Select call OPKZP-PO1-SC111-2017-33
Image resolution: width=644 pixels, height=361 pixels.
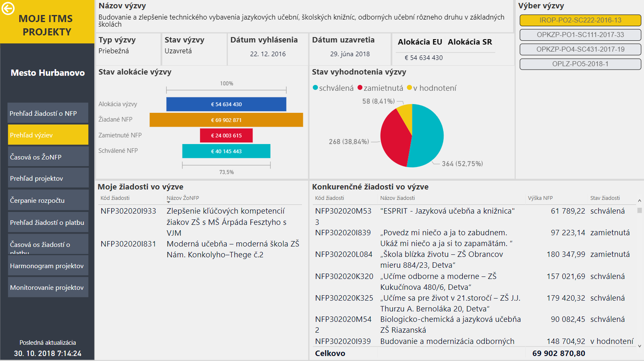(580, 35)
